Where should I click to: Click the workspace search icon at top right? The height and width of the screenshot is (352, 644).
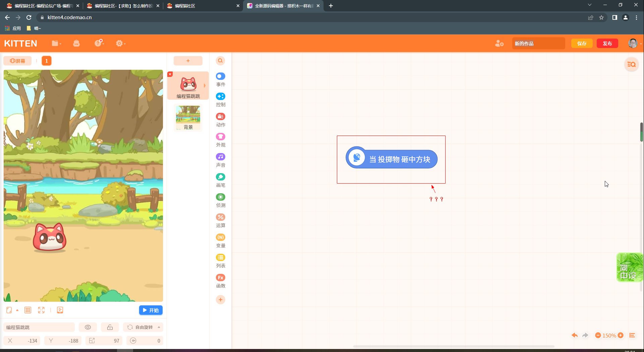click(x=632, y=64)
